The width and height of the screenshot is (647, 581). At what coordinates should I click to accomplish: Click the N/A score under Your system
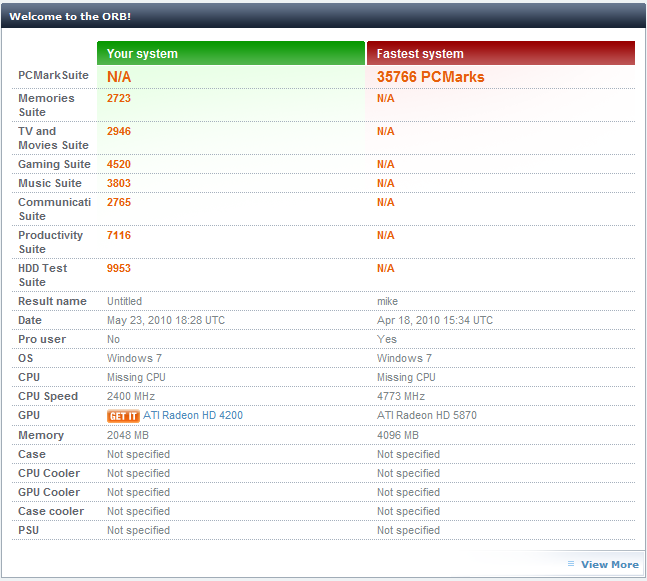point(119,77)
